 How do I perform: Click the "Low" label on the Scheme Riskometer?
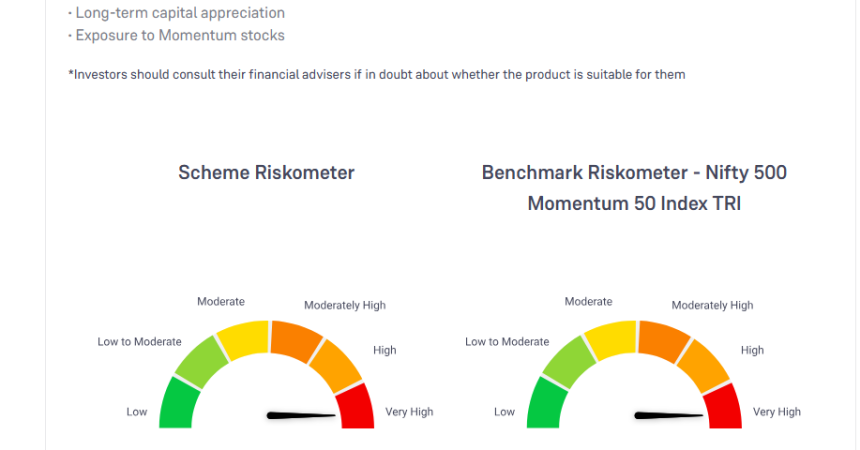click(137, 412)
